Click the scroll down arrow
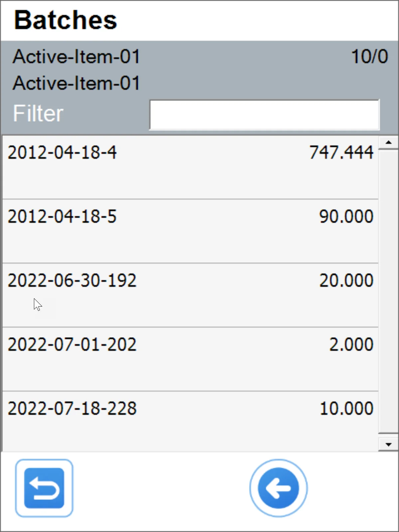Viewport: 399px width, 532px height. [x=388, y=445]
